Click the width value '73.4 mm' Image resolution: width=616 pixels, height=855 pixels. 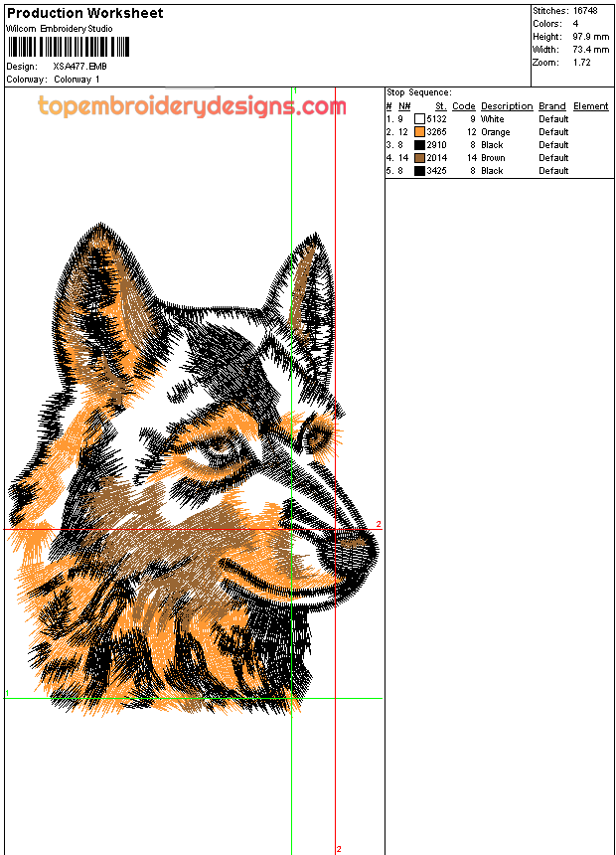click(x=591, y=50)
